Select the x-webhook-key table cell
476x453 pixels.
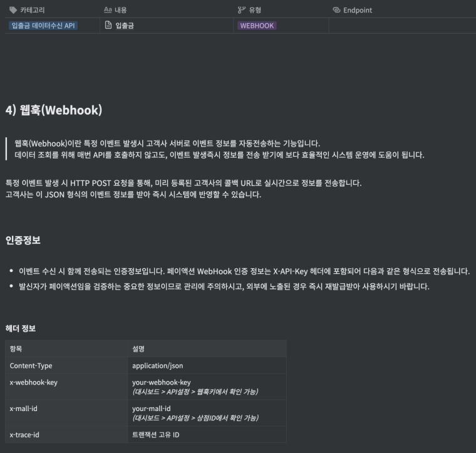coord(34,382)
